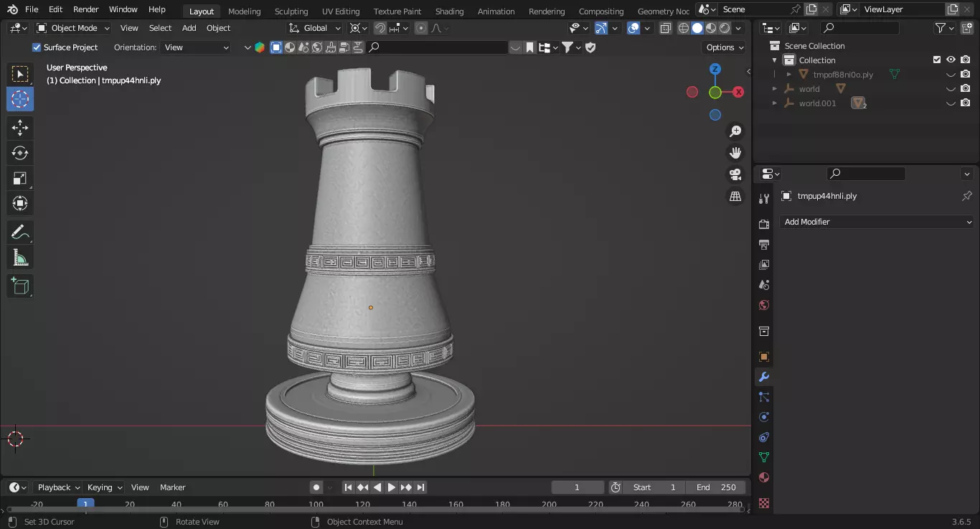Open the World properties globe tab
This screenshot has height=529, width=980.
(x=763, y=305)
